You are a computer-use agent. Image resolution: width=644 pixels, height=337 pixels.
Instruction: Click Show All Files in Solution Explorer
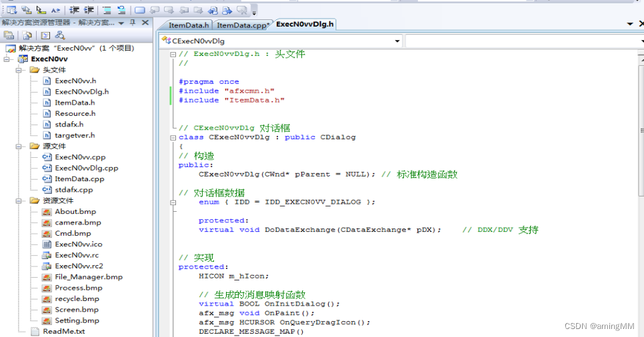(27, 36)
